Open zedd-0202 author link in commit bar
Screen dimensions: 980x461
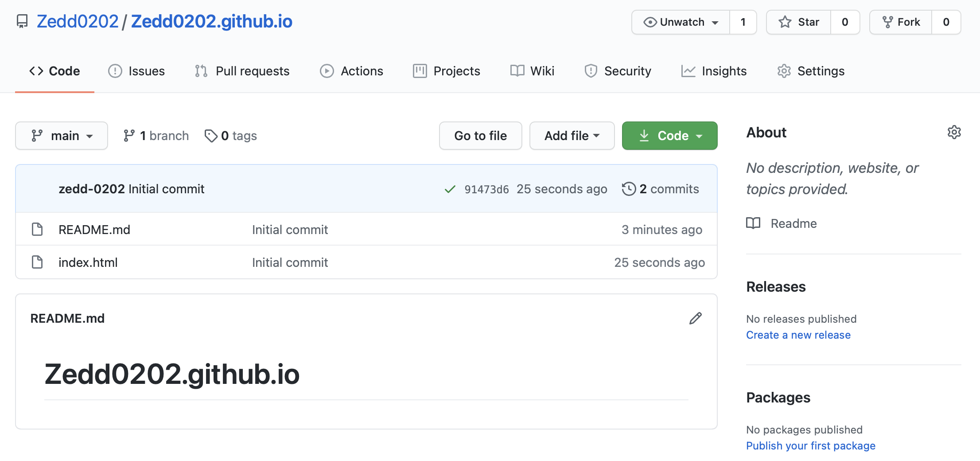point(92,189)
